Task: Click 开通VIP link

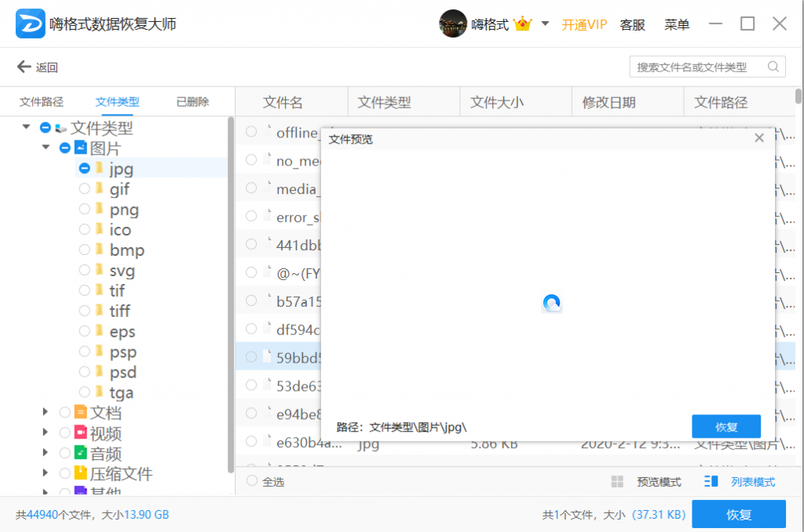Action: tap(584, 24)
